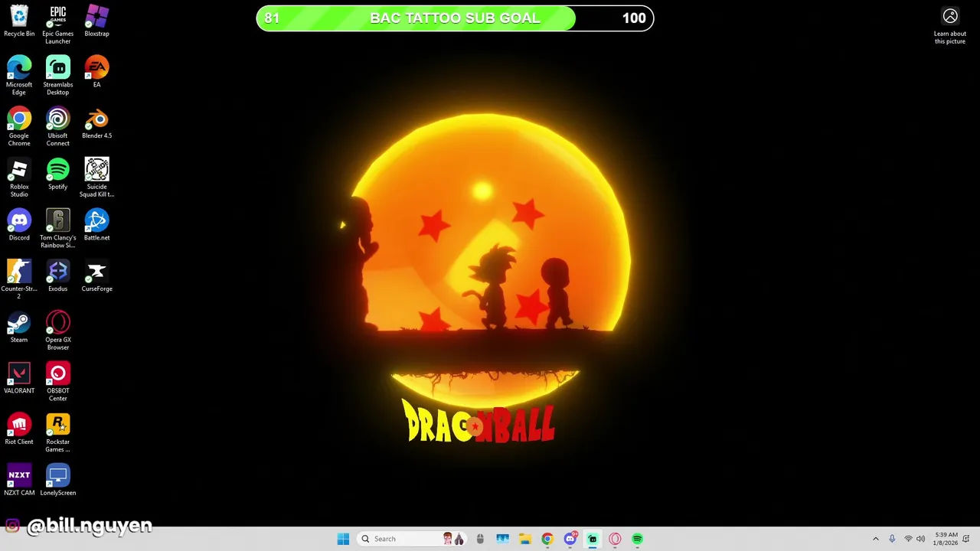Click the OBSBOT Center shortcut
This screenshot has height=551, width=980.
pyautogui.click(x=57, y=382)
